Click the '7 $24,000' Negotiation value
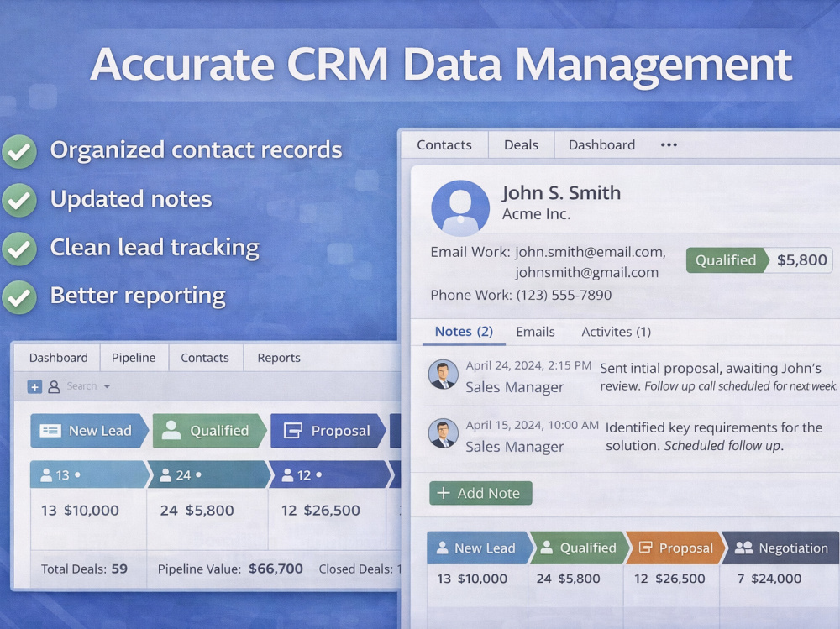 click(769, 579)
